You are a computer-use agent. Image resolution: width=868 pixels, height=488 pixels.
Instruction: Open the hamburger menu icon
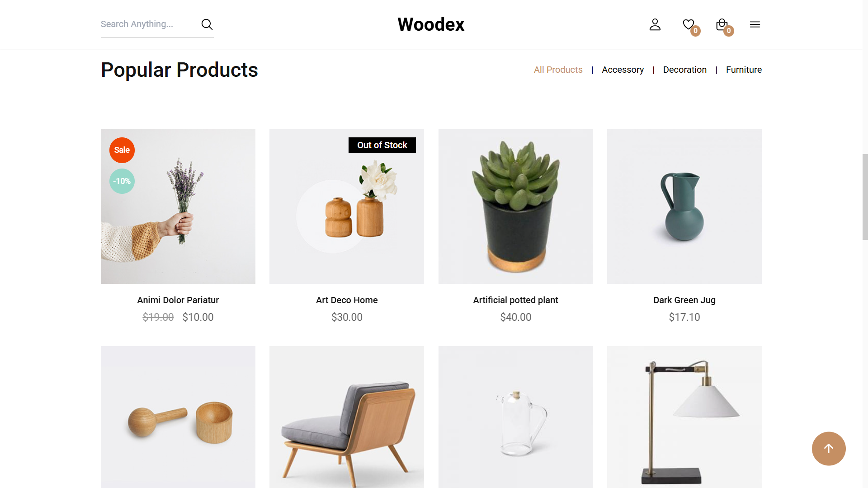(755, 24)
